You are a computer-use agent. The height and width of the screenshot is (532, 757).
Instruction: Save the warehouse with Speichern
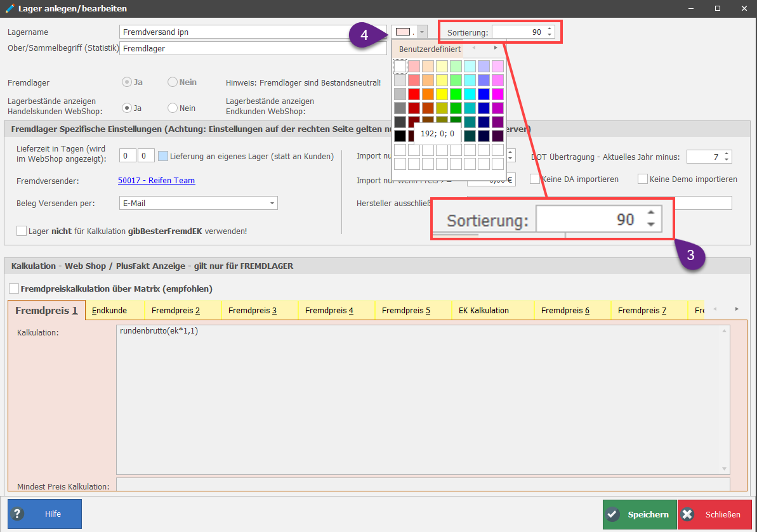640,514
